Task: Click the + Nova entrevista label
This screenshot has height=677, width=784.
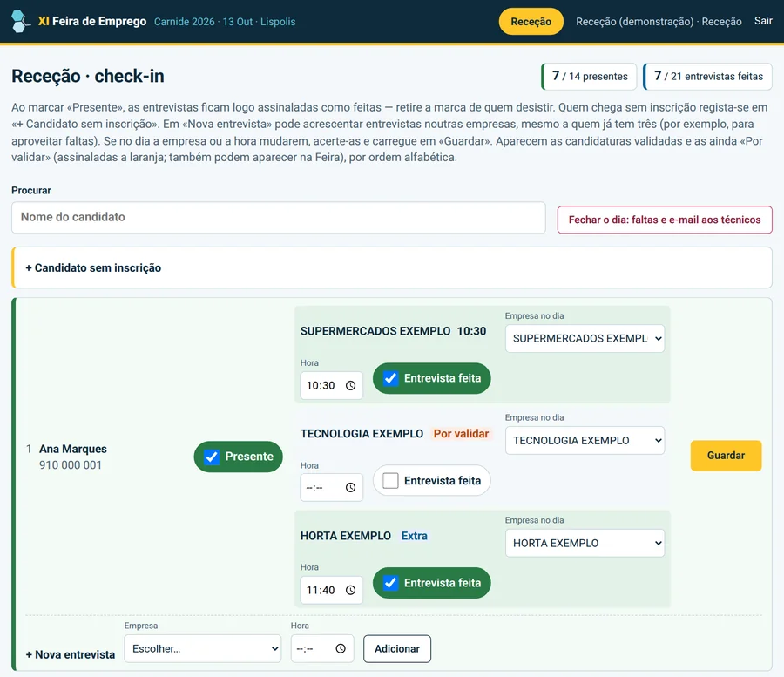Action: point(70,654)
